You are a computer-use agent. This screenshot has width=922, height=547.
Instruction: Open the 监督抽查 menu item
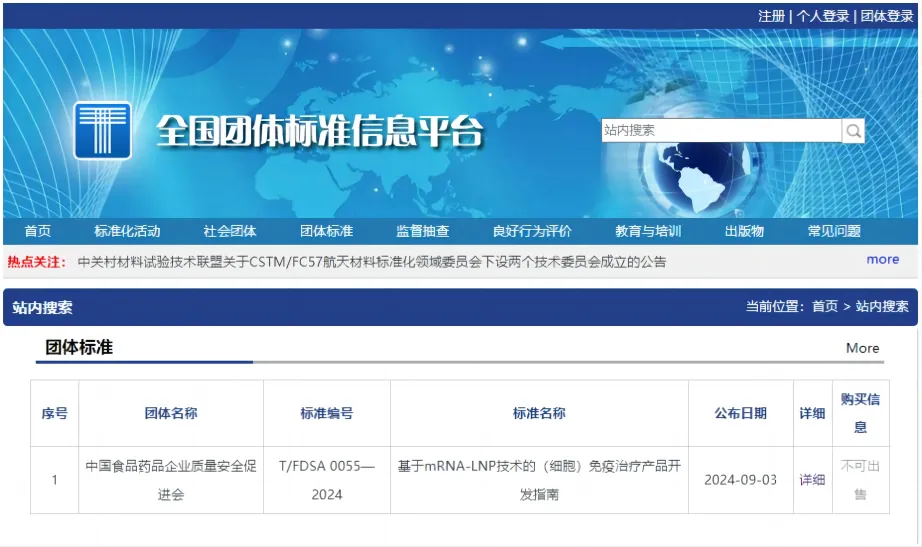422,231
